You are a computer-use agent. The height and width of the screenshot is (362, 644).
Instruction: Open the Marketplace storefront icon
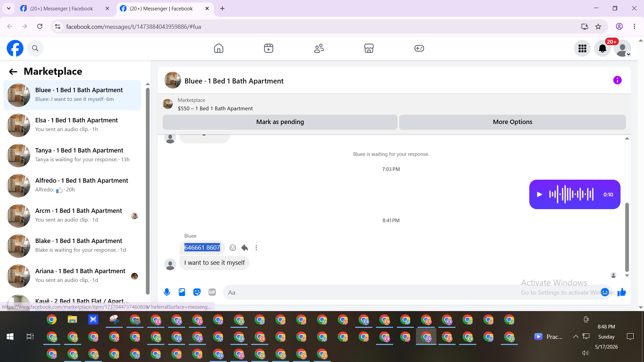pyautogui.click(x=369, y=48)
